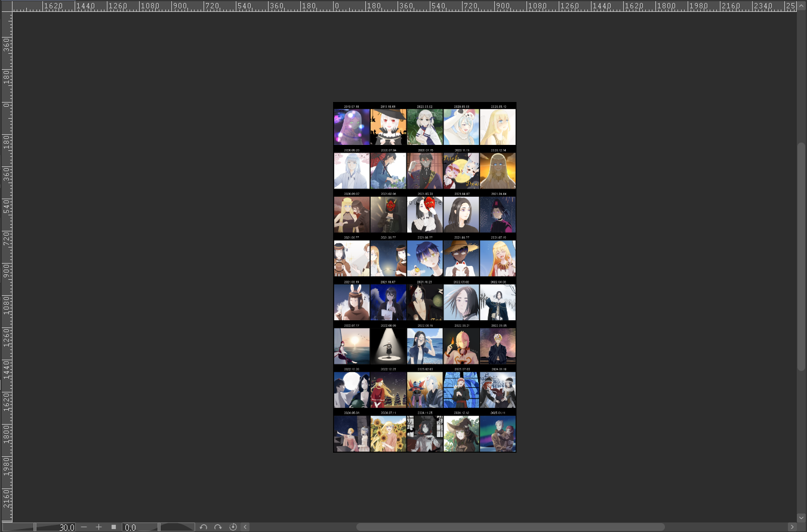Screen dimensions: 807x532
Task: Click the 2021.04.07 date label
Action: tap(461, 194)
